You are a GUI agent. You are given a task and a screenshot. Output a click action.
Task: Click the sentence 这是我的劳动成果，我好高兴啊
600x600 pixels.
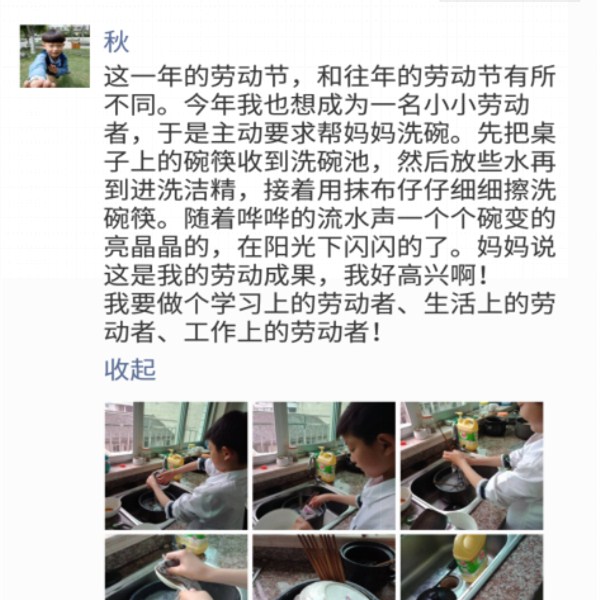click(295, 275)
